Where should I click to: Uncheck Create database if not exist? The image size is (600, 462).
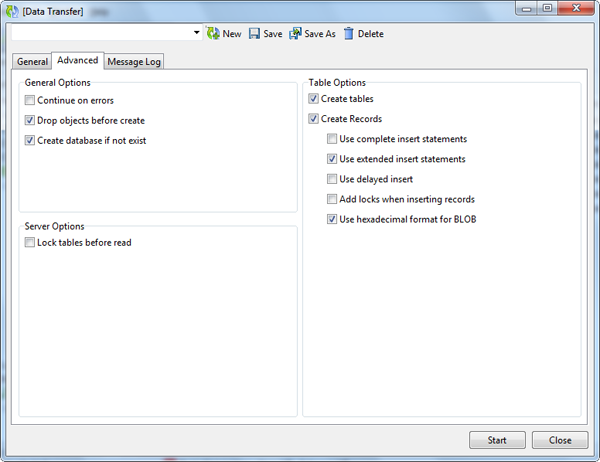coord(29,140)
